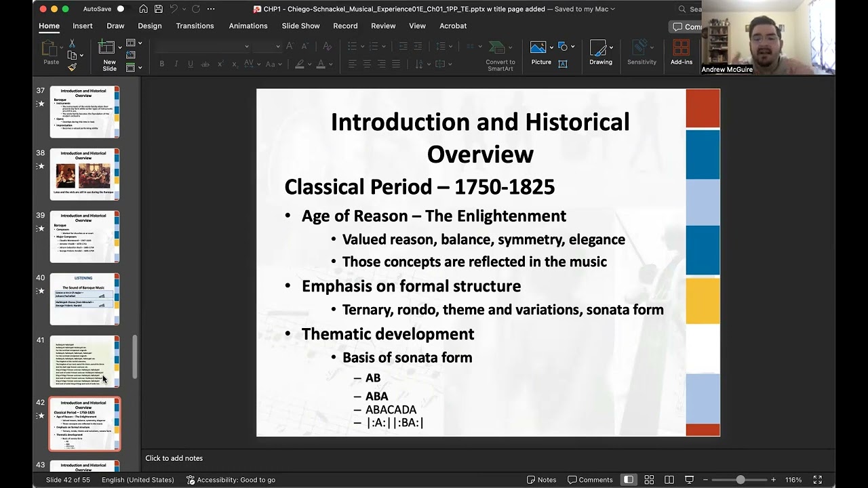Open the Insert ribbon tab
The height and width of the screenshot is (488, 868).
[83, 26]
